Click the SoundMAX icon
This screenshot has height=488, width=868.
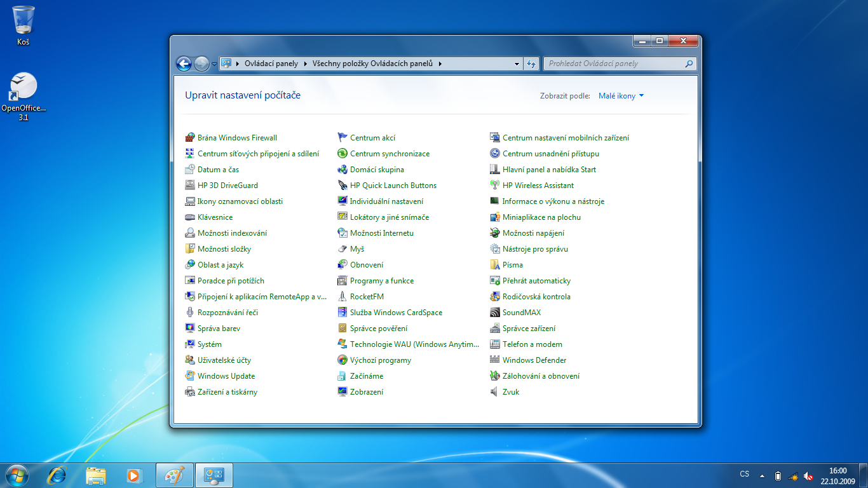click(x=495, y=313)
